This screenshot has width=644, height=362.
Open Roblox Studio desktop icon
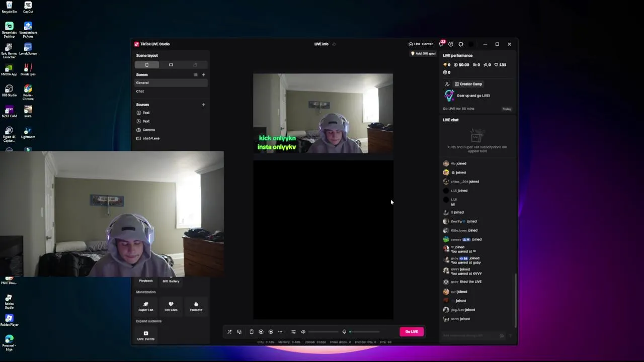click(x=9, y=302)
